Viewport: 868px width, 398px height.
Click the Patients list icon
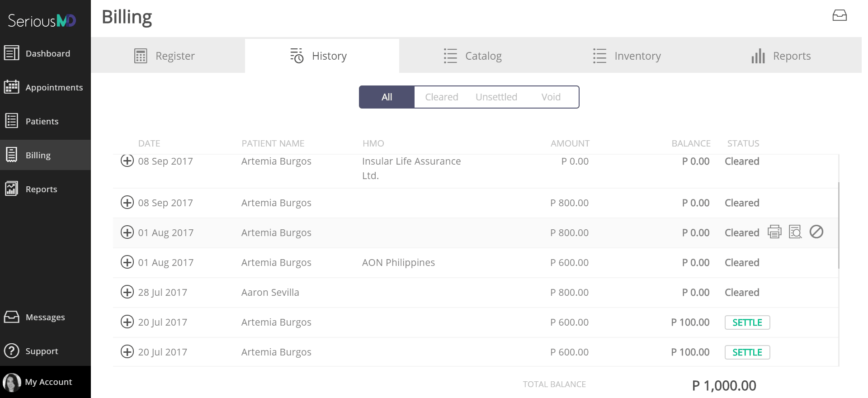pyautogui.click(x=12, y=121)
